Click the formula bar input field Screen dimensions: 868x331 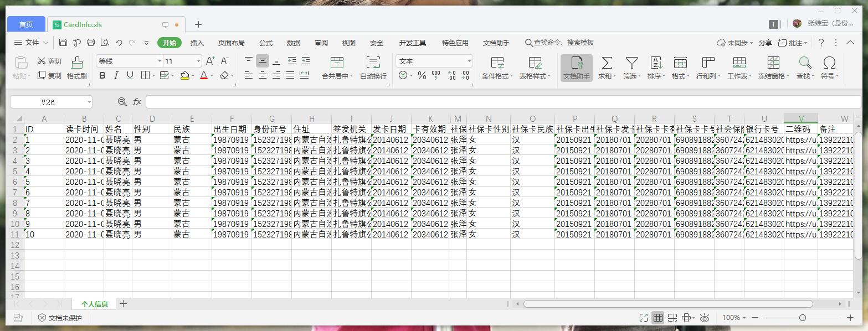point(499,102)
